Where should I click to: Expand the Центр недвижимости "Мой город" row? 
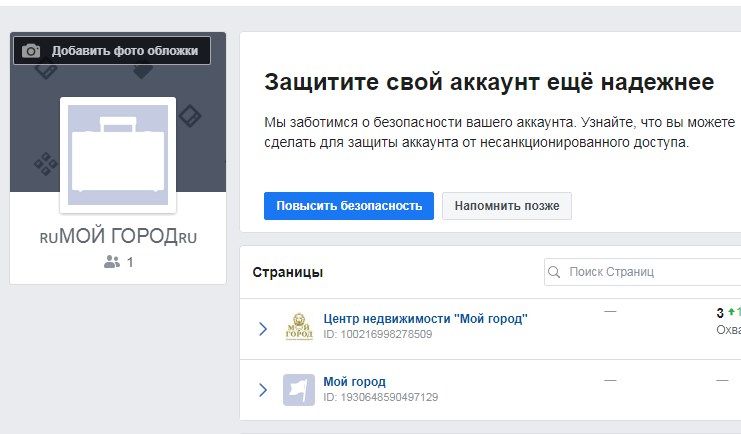tap(263, 329)
